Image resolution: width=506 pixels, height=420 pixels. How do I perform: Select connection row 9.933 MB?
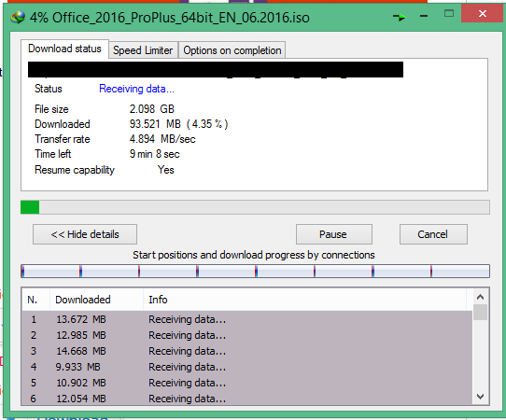pyautogui.click(x=247, y=367)
